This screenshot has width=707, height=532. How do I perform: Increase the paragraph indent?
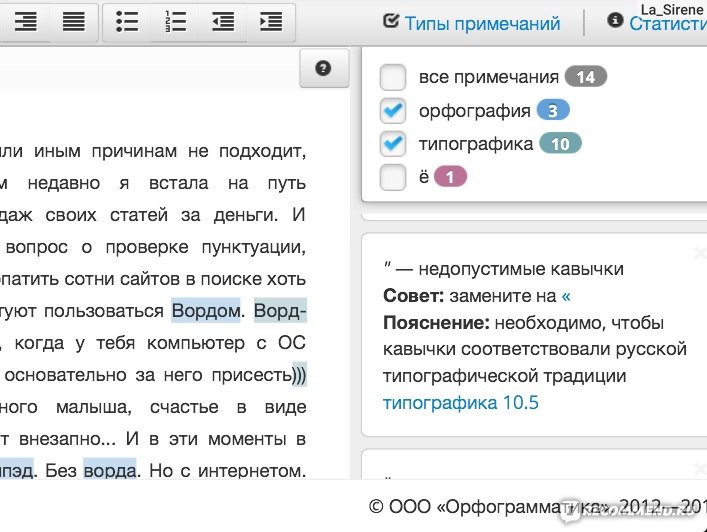(x=270, y=22)
